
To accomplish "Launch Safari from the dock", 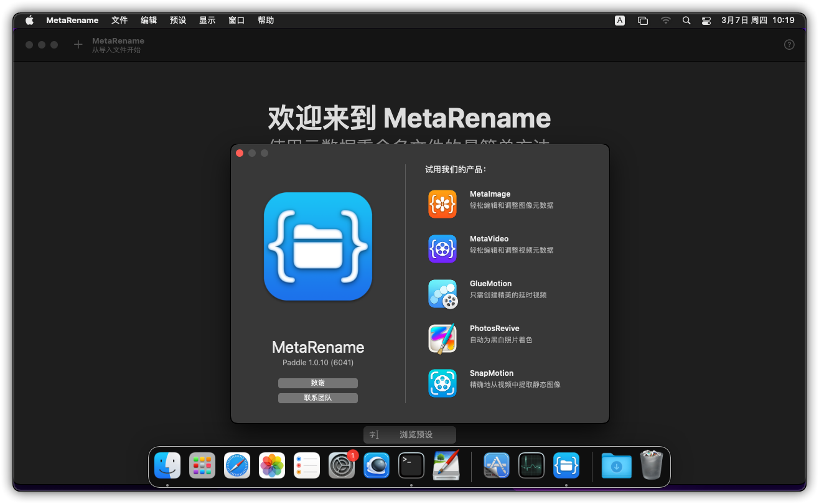I will coord(237,465).
